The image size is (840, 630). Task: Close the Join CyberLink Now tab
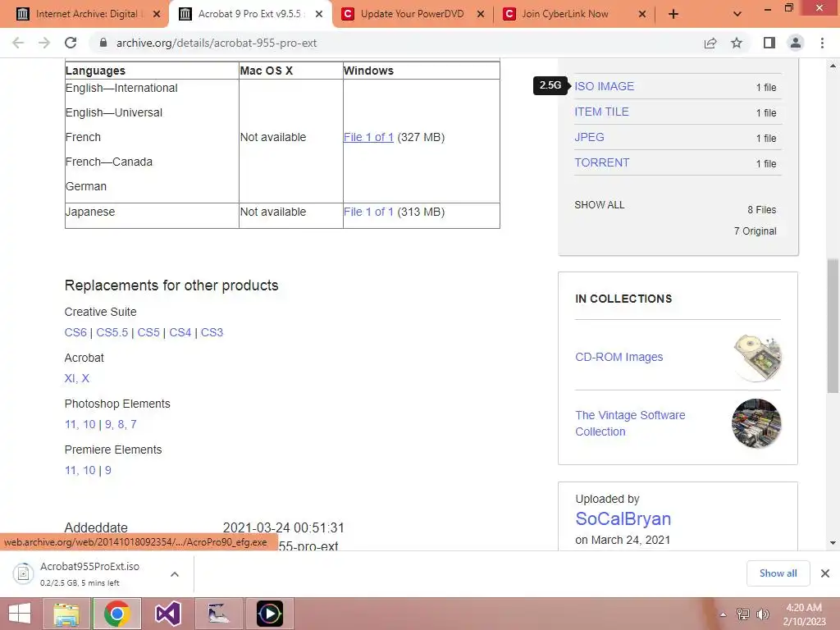(x=642, y=14)
